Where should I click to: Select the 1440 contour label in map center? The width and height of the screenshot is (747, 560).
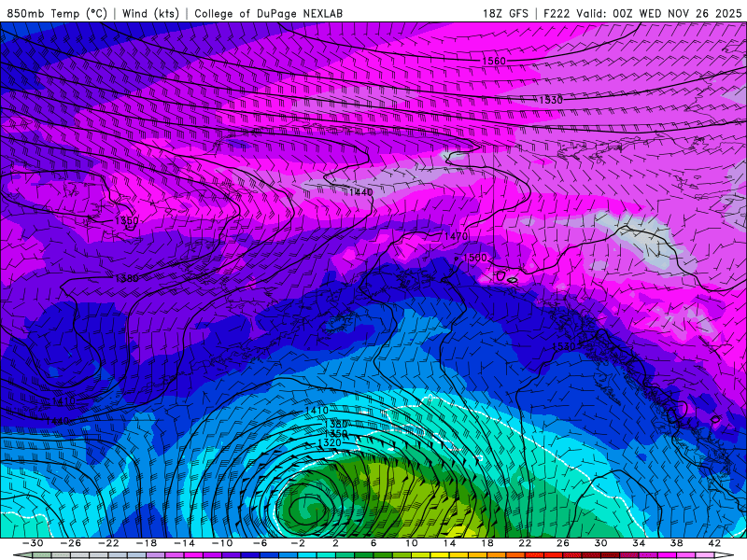[360, 192]
